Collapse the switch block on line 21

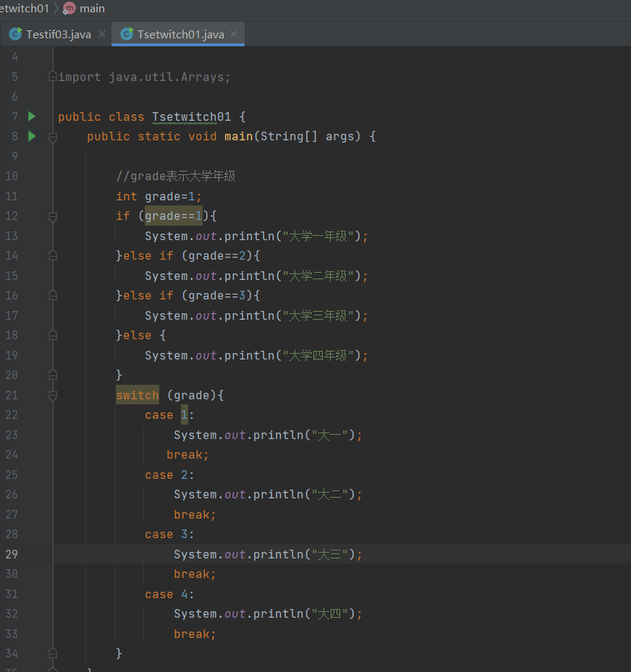tap(53, 396)
